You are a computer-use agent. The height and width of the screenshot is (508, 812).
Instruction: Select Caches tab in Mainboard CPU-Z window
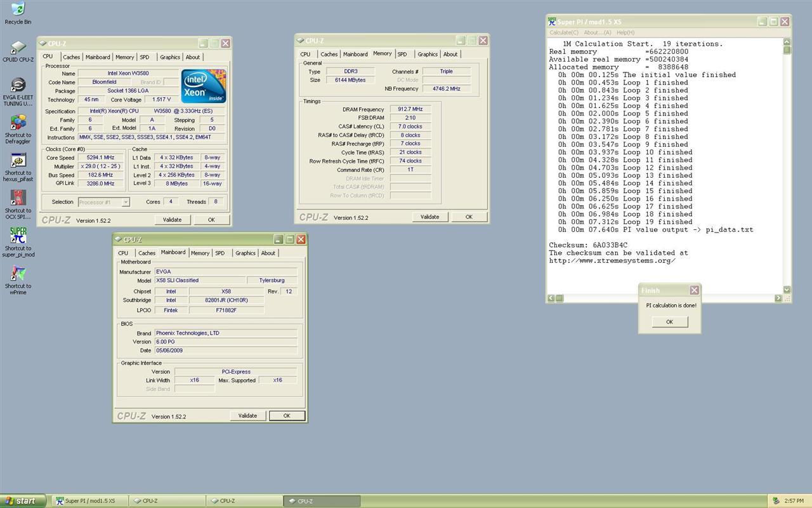147,253
